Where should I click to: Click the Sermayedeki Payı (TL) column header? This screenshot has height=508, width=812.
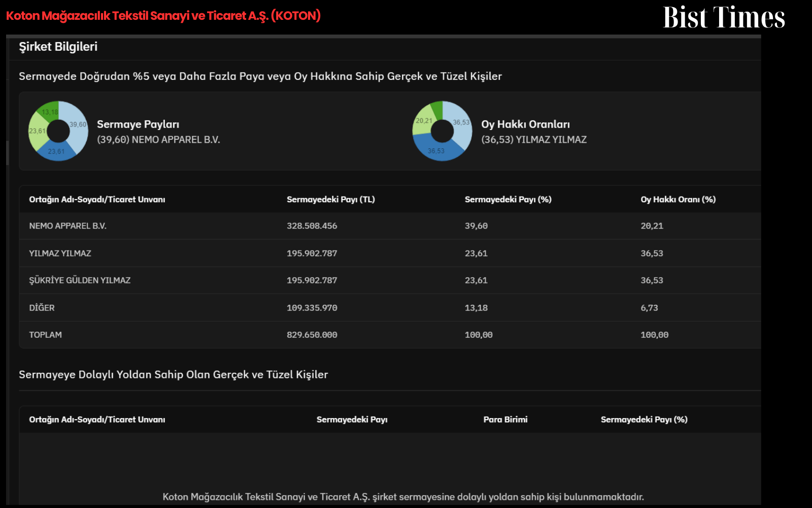pyautogui.click(x=331, y=200)
